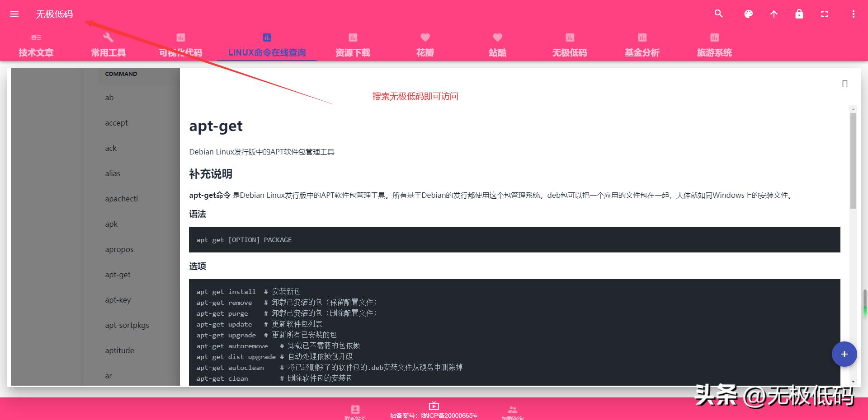Open the 陇ICP备20000665号 record link

click(449, 415)
